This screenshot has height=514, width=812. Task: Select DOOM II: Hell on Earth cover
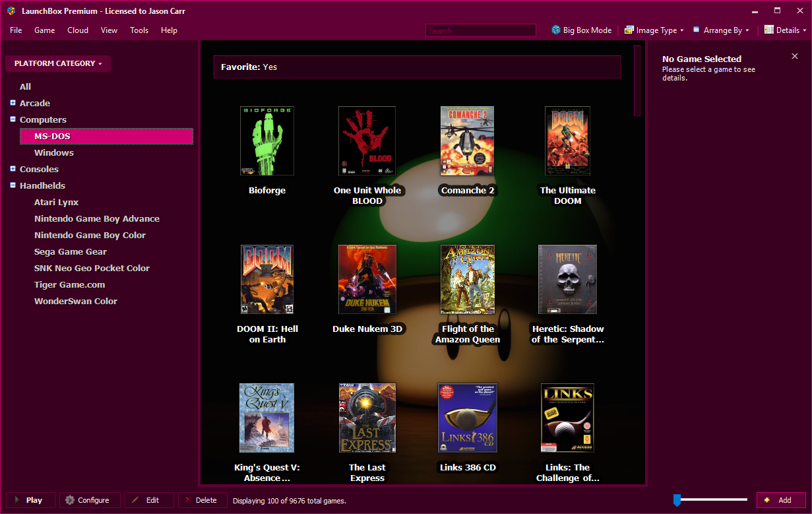point(267,280)
